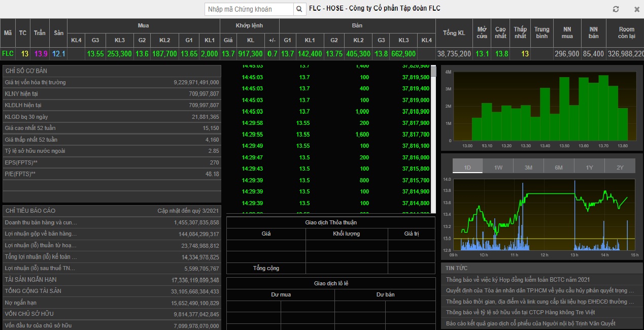Image resolution: width=644 pixels, height=330 pixels.
Task: Select the 1D chart period tab
Action: pyautogui.click(x=467, y=167)
